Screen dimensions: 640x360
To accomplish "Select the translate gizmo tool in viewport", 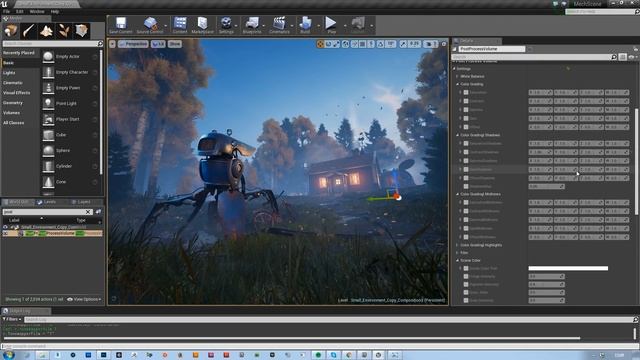I will (320, 44).
